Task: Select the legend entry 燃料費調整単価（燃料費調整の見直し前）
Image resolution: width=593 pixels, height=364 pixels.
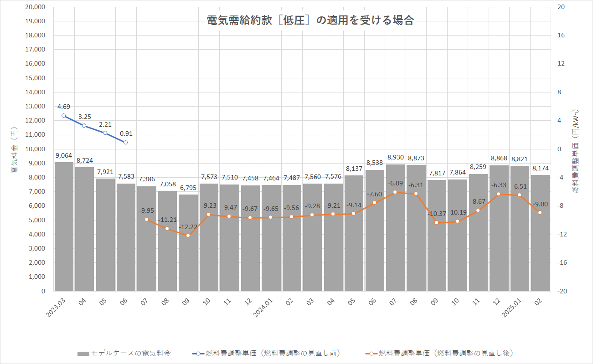Action: 266,353
